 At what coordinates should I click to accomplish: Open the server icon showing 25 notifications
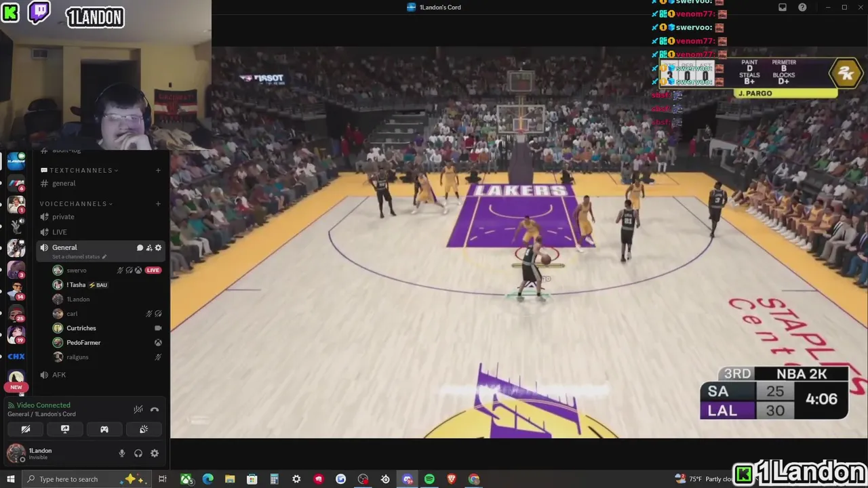[16, 312]
